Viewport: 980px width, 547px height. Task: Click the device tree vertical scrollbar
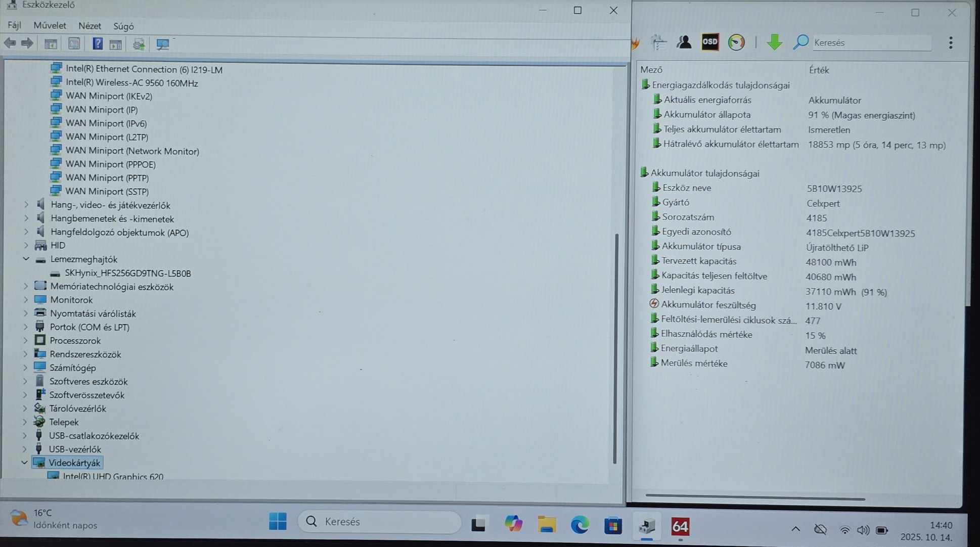[x=615, y=348]
